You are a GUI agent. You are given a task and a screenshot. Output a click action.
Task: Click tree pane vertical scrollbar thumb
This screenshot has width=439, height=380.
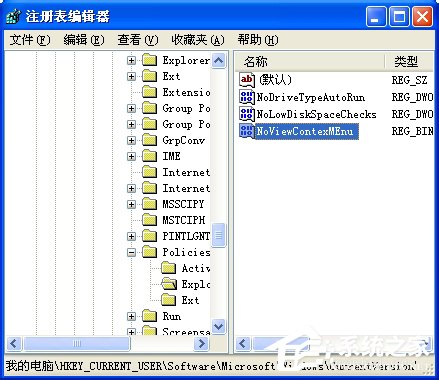click(219, 235)
